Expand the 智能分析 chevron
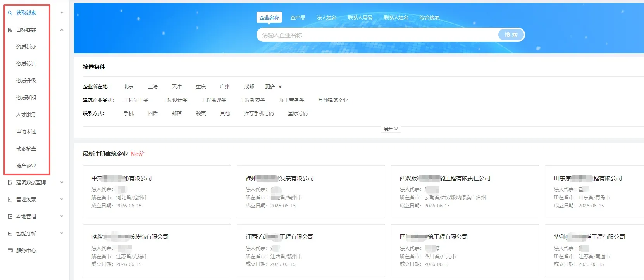This screenshot has width=644, height=280. (62, 233)
